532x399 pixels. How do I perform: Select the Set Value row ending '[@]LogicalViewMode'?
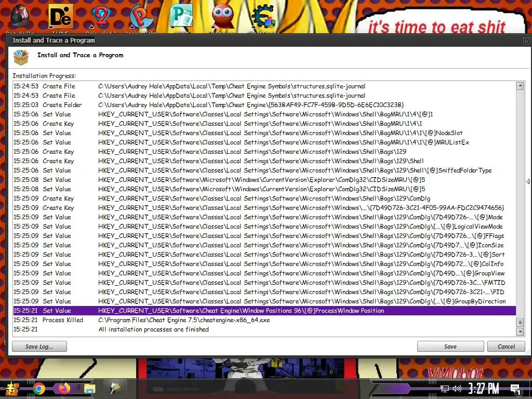(264, 227)
